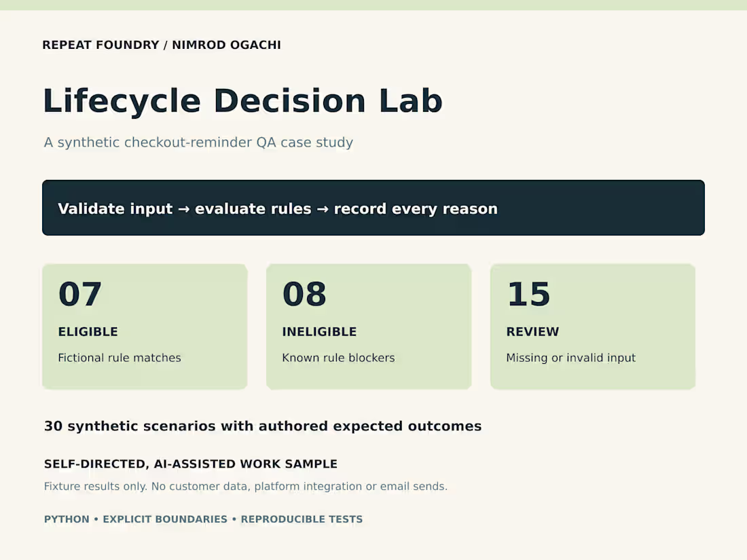747x560 pixels.
Task: Click the dark 'Validate input → evaluate rules' banner
Action: coord(373,208)
